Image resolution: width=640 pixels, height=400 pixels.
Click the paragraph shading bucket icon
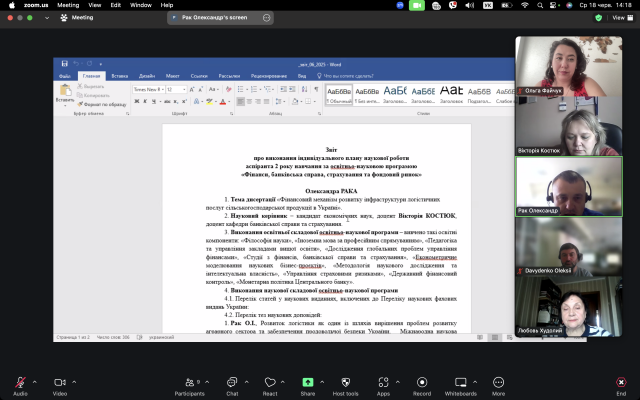coord(295,102)
